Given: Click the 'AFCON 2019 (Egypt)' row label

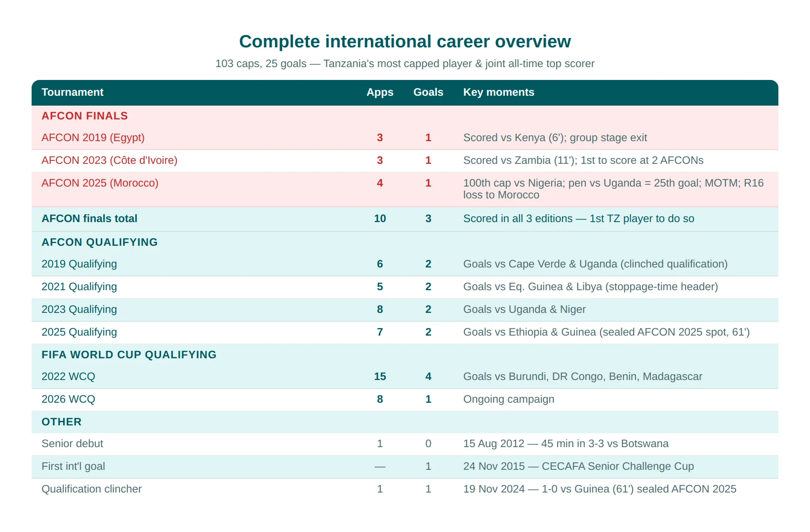Looking at the screenshot, I should [x=93, y=138].
